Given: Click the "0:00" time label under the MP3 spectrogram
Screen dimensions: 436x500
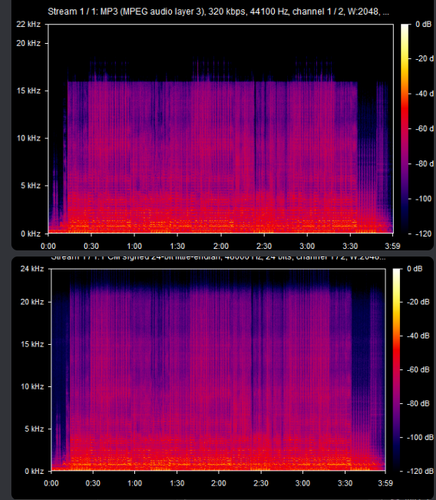Looking at the screenshot, I should click(x=48, y=246).
